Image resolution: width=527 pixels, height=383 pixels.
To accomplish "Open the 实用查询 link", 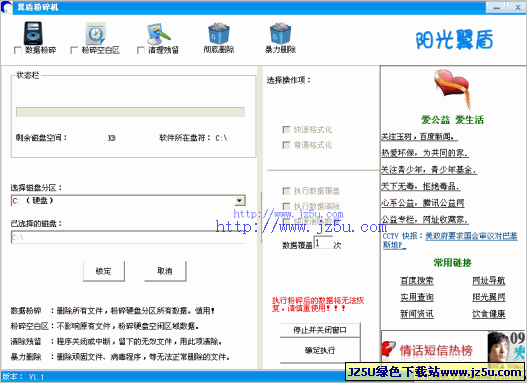I will pyautogui.click(x=417, y=297).
